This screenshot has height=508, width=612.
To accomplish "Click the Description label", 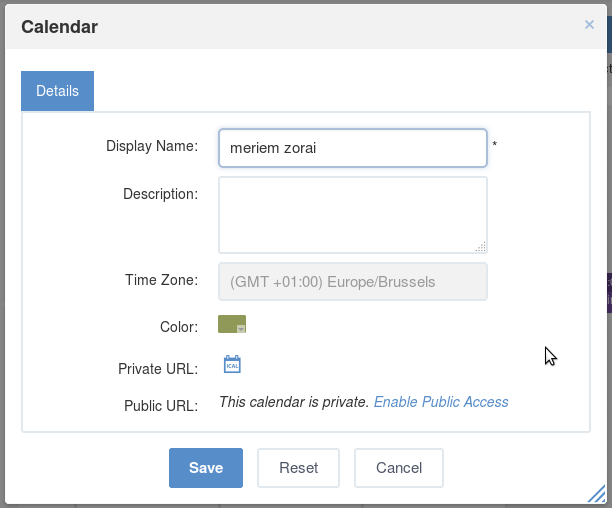I will (x=160, y=194).
